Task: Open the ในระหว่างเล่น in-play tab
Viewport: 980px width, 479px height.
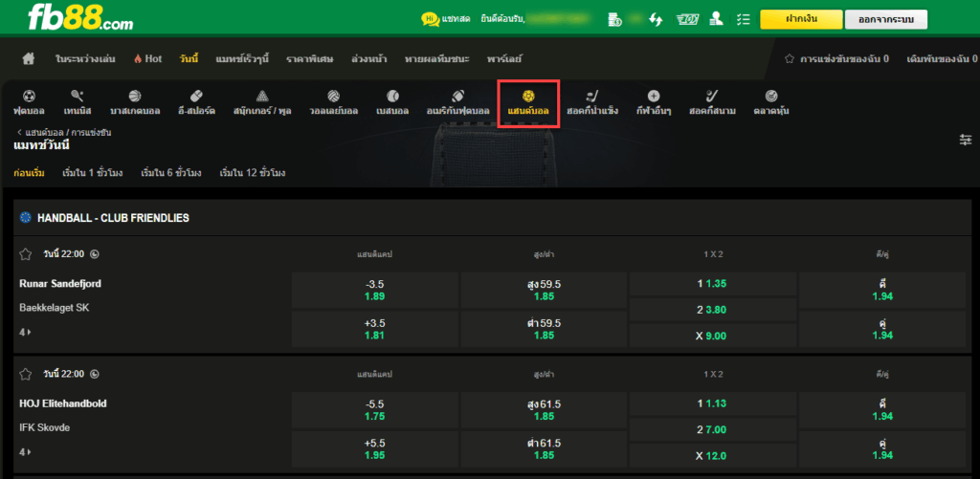Action: (85, 58)
